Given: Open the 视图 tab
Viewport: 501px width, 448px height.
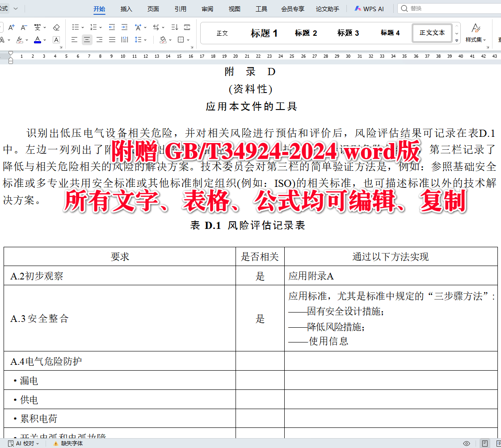Looking at the screenshot, I should pyautogui.click(x=235, y=9).
